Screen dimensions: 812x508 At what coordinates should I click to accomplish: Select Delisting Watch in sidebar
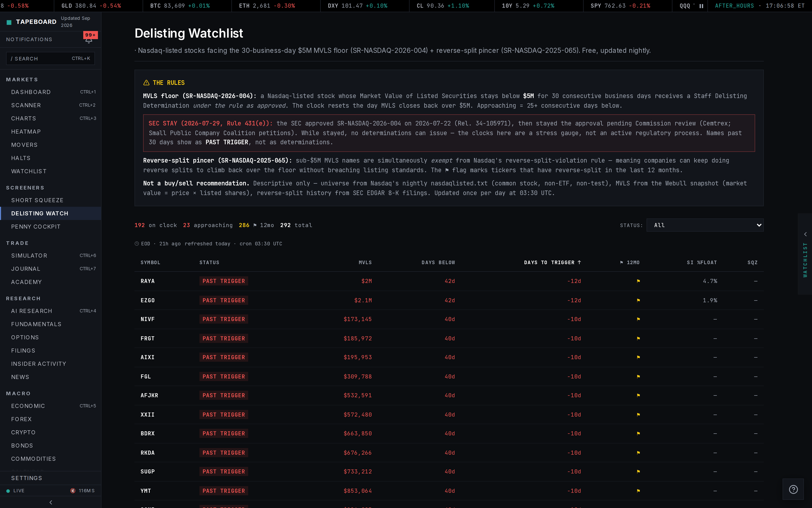(51, 213)
